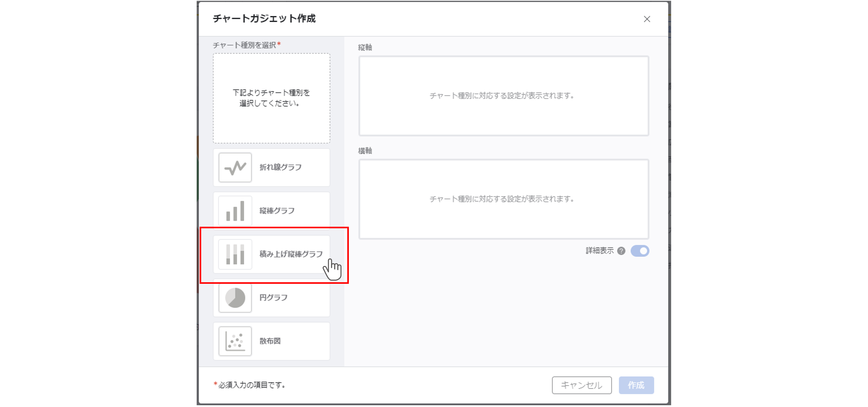Click the 詳細表示 label text

click(x=599, y=251)
